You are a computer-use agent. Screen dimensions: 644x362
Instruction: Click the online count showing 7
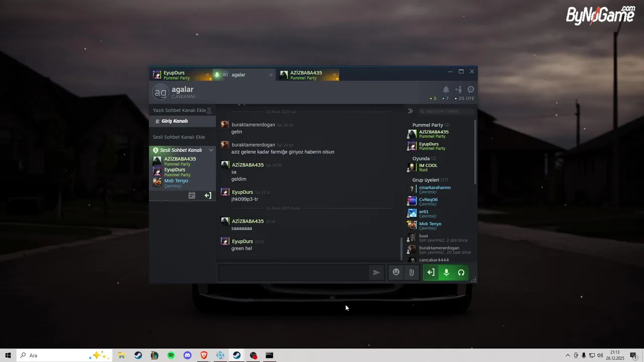pos(445,99)
